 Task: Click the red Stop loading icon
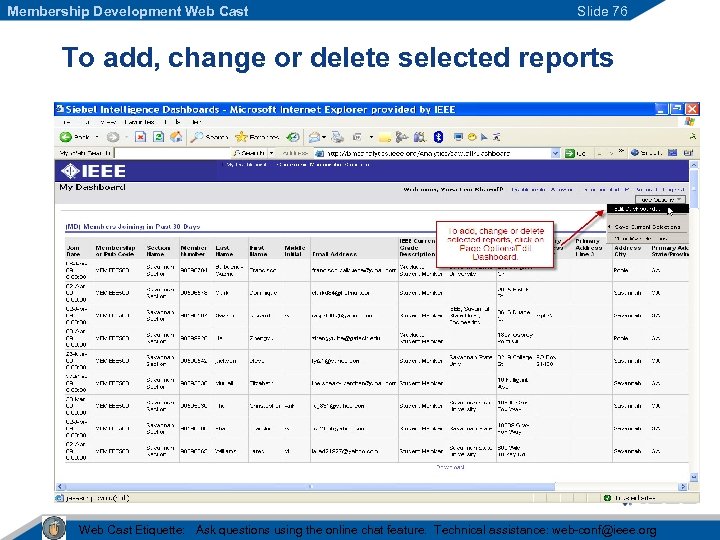[x=141, y=137]
